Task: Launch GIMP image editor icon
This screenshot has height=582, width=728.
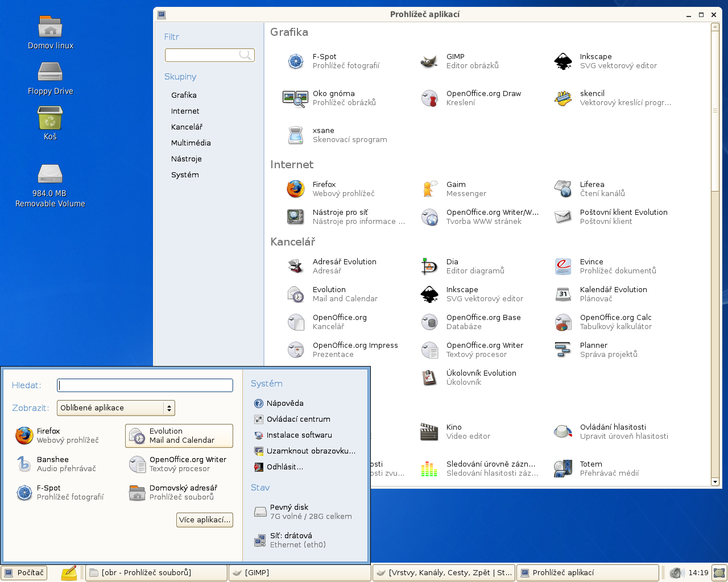Action: click(429, 61)
